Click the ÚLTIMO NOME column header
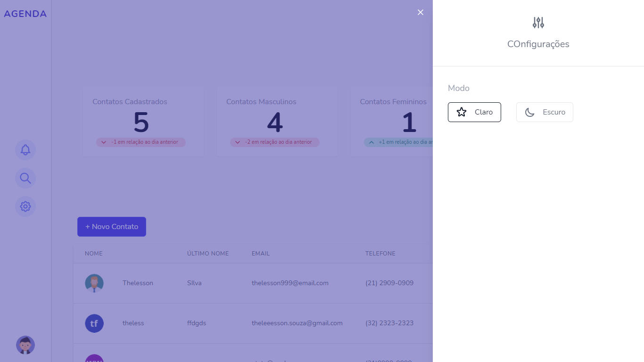This screenshot has height=362, width=644. pos(208,254)
